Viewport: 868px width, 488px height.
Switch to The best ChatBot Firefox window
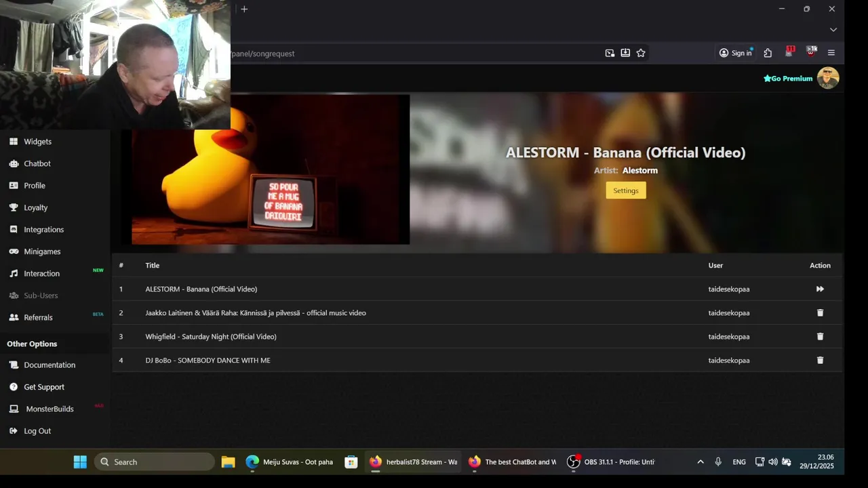click(x=512, y=462)
